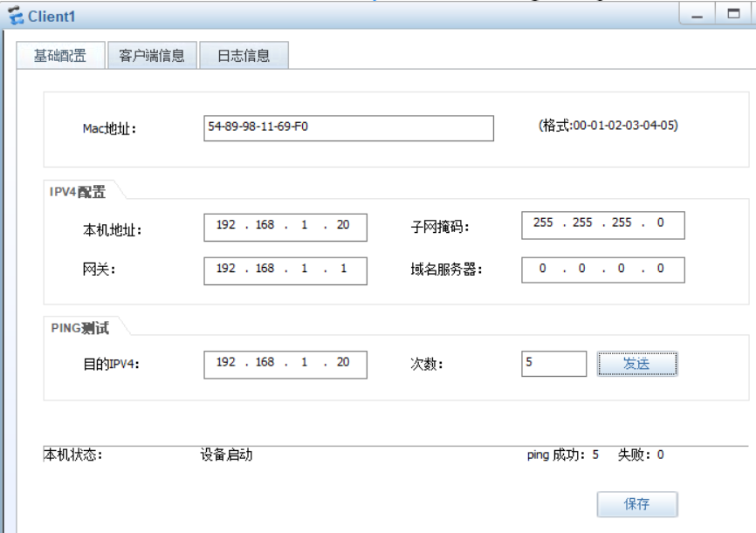The image size is (756, 533).
Task: Open the 客户端信息 tab
Action: 152,56
